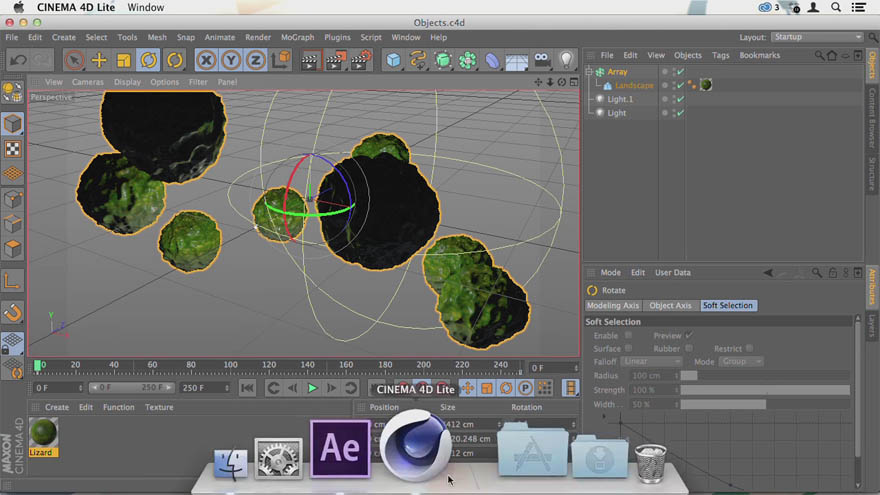880x495 pixels.
Task: Select the Light.1 object
Action: 620,99
